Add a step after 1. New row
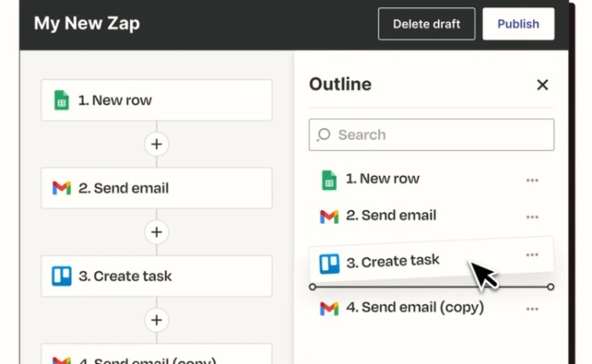Screen dimensions: 592x364 pos(157,144)
